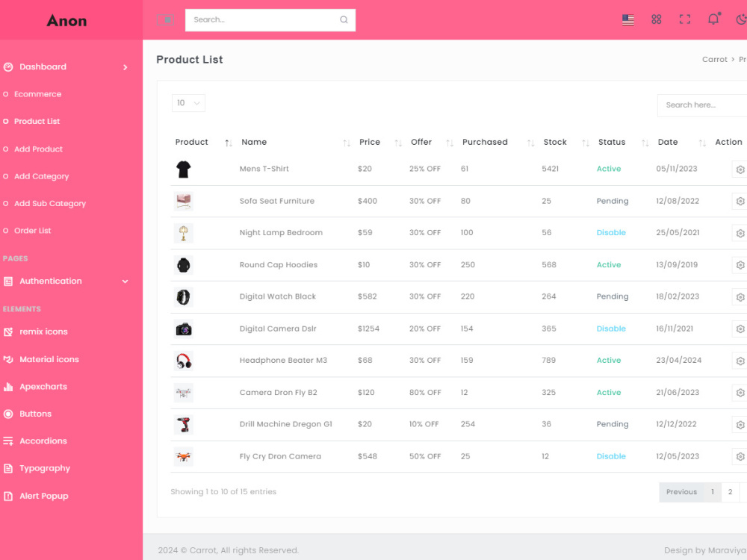747x560 pixels.
Task: Open Add Sub Category in the sidebar
Action: click(x=50, y=203)
